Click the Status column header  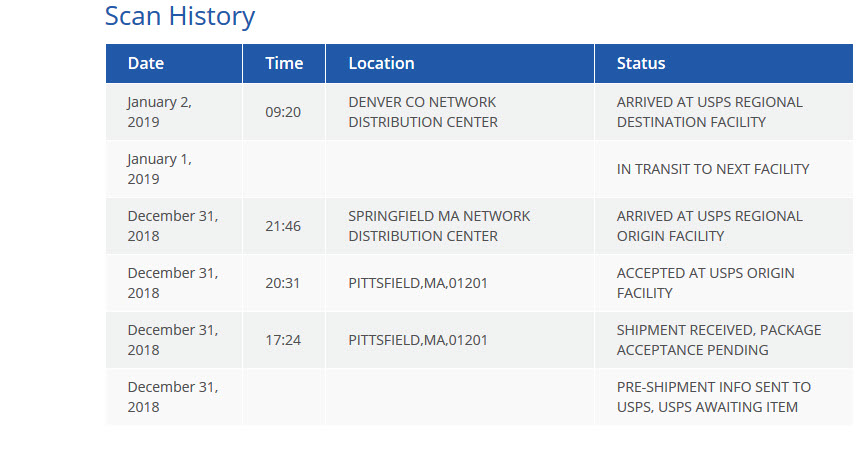[641, 63]
